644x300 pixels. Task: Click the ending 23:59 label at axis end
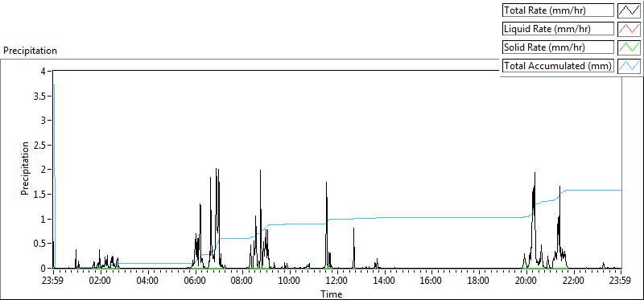tap(621, 282)
